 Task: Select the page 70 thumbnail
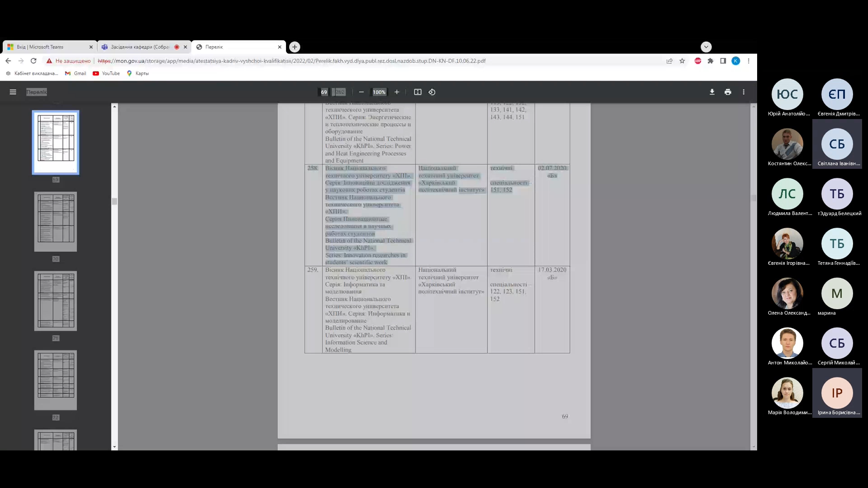pyautogui.click(x=56, y=221)
